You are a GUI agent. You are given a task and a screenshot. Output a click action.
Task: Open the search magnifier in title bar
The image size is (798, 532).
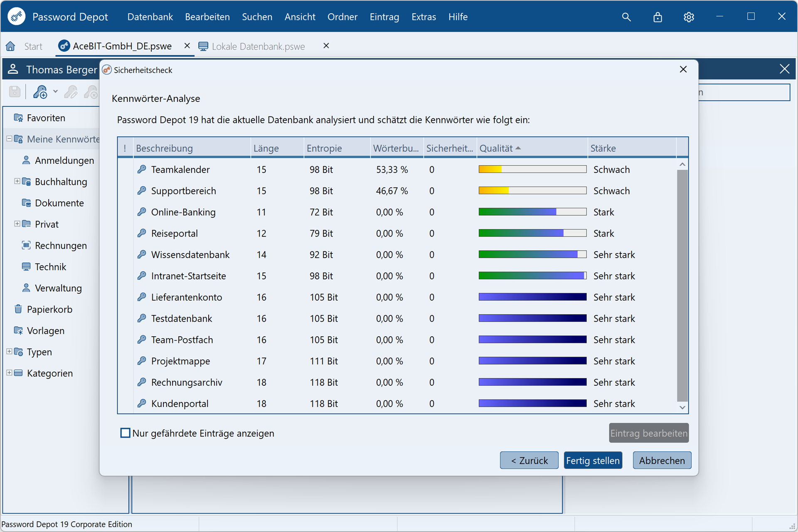tap(626, 17)
